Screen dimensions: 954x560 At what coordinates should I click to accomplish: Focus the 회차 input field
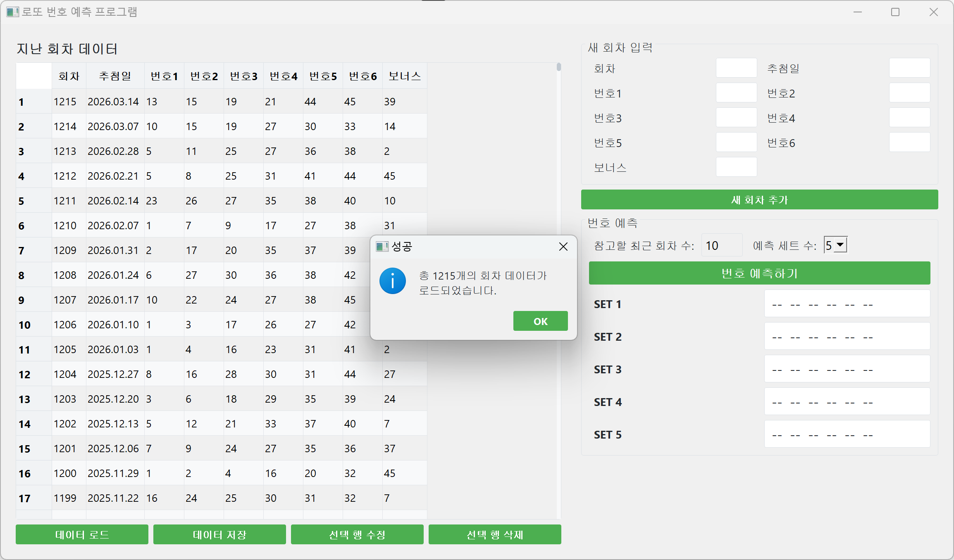coord(736,68)
